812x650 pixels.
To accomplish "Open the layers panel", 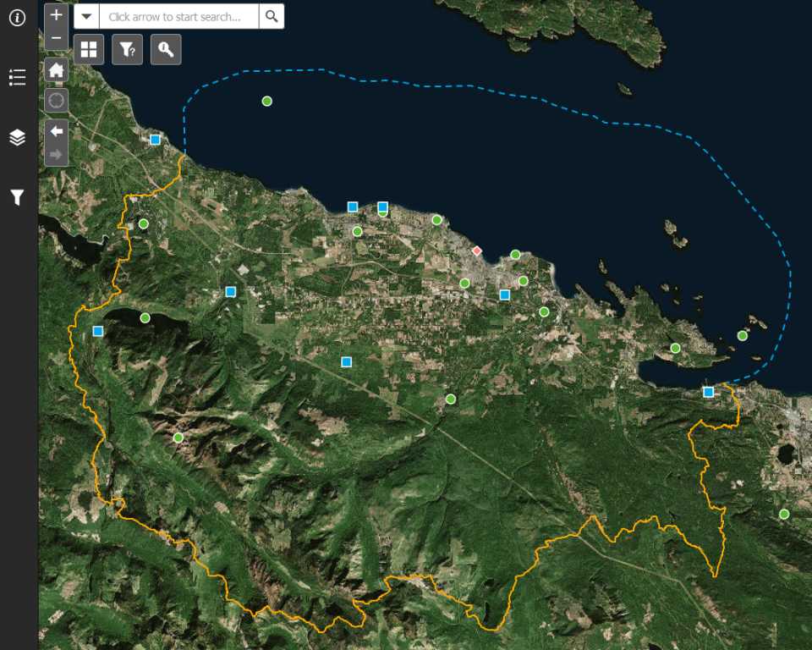I will click(17, 137).
